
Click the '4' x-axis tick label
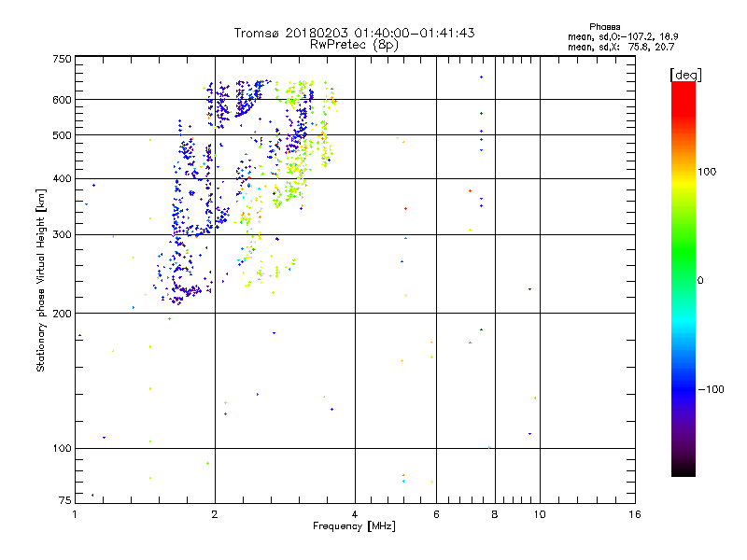tap(355, 514)
